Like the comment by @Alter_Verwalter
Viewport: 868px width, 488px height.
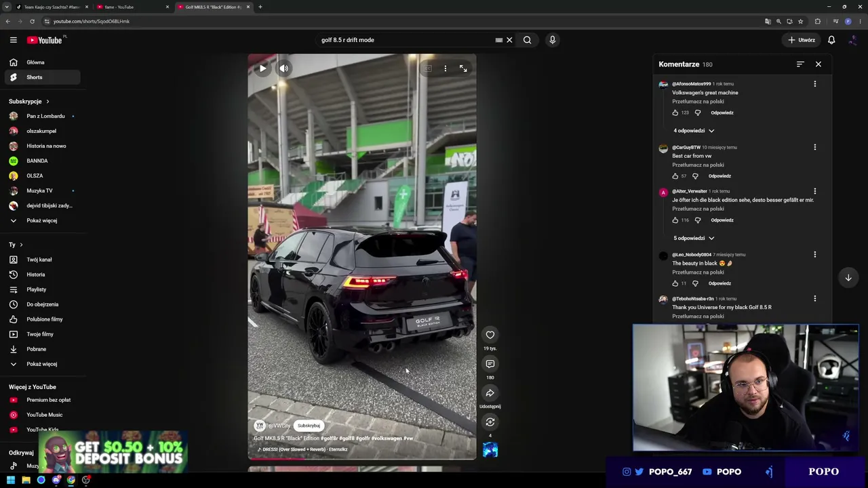pos(675,220)
